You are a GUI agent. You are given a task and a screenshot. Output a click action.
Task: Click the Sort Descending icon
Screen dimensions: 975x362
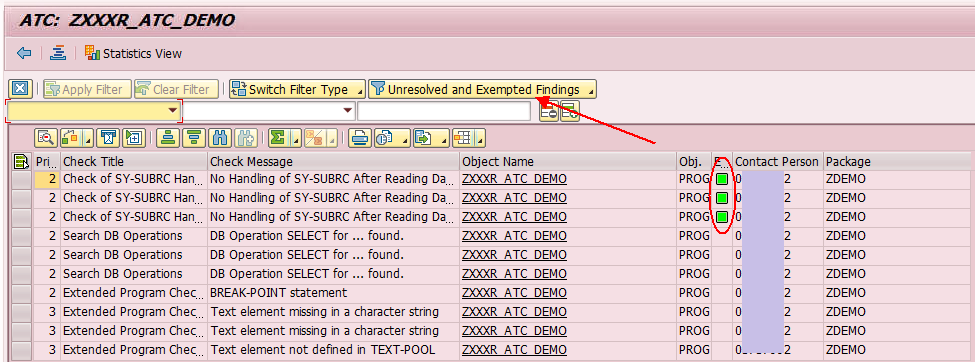coord(194,137)
